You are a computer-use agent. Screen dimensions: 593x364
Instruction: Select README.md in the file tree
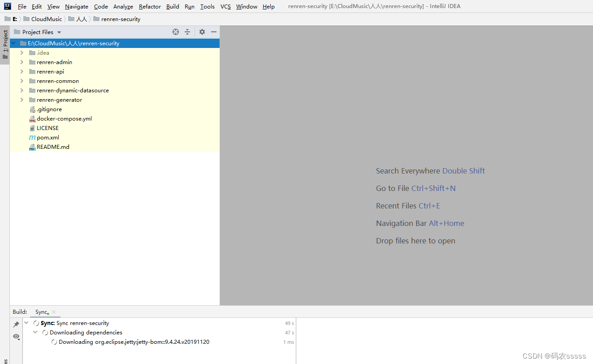[115, 147]
